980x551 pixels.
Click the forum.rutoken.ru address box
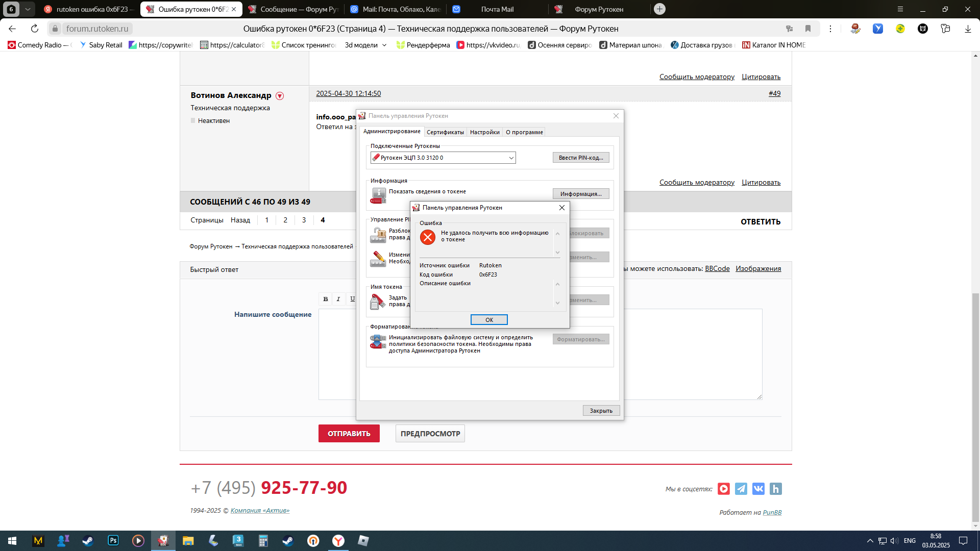pyautogui.click(x=97, y=29)
